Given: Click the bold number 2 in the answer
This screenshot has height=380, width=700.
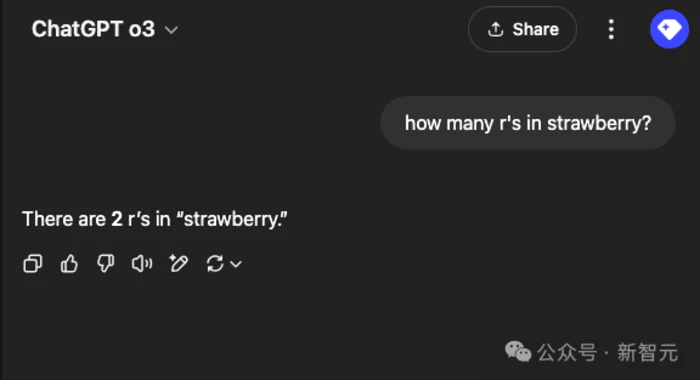Looking at the screenshot, I should (x=117, y=219).
